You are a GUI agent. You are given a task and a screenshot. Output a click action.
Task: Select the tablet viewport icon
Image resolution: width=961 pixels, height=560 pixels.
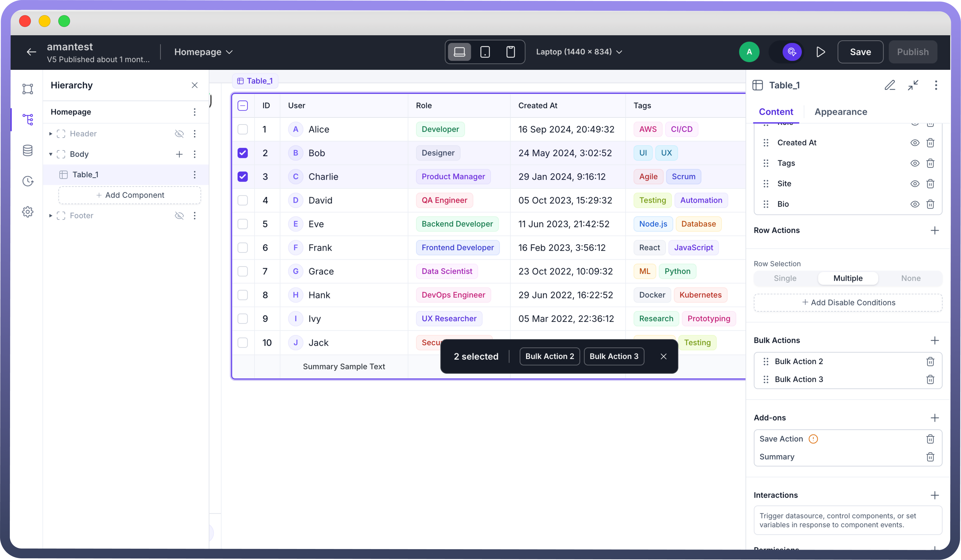485,52
